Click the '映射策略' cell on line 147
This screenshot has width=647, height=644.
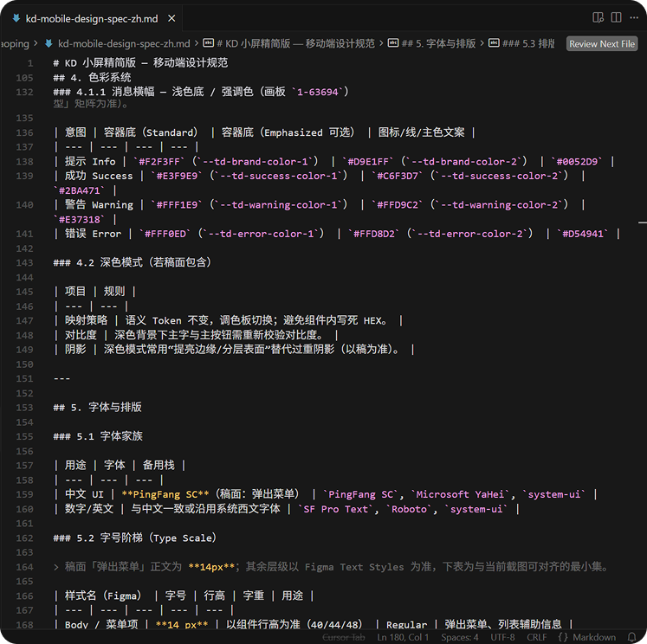[x=86, y=320]
